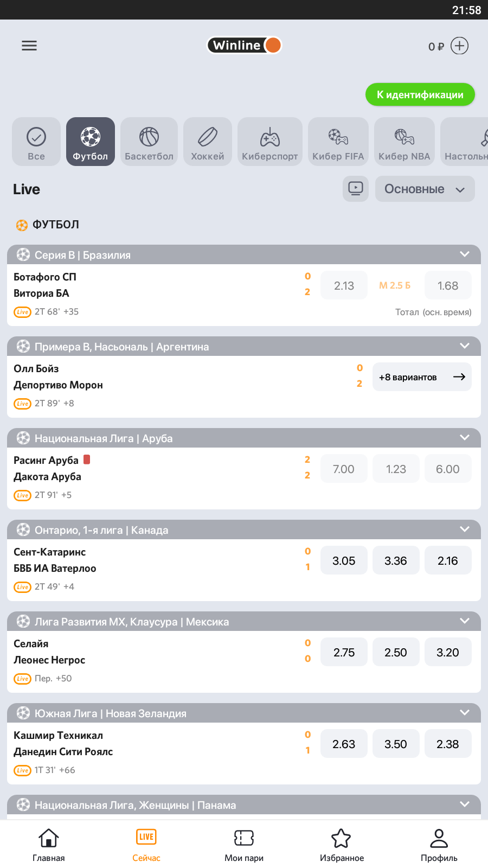488x868 pixels.
Task: Open Мои пари bets icon
Action: [x=244, y=845]
